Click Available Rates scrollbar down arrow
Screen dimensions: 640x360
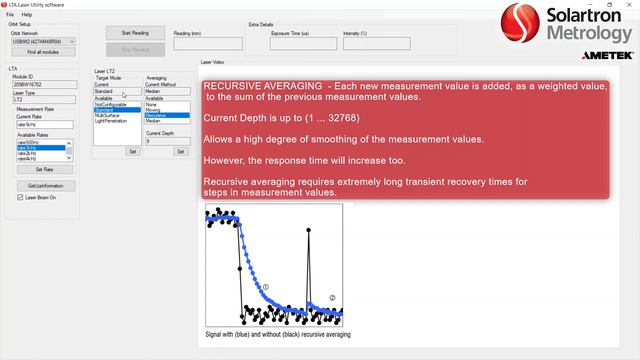69,158
